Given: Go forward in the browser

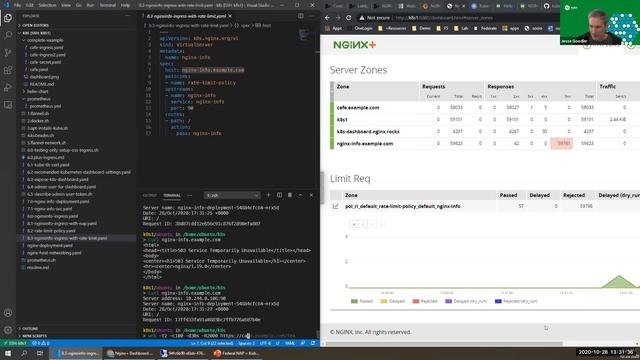Looking at the screenshot, I should [338, 18].
